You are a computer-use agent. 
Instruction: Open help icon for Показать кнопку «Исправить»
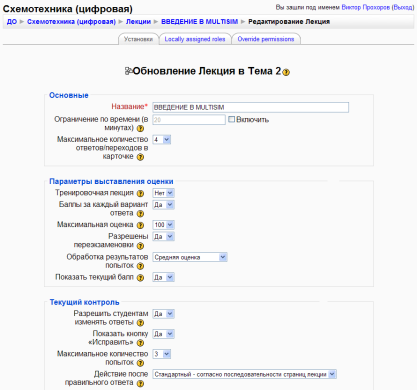pyautogui.click(x=141, y=343)
